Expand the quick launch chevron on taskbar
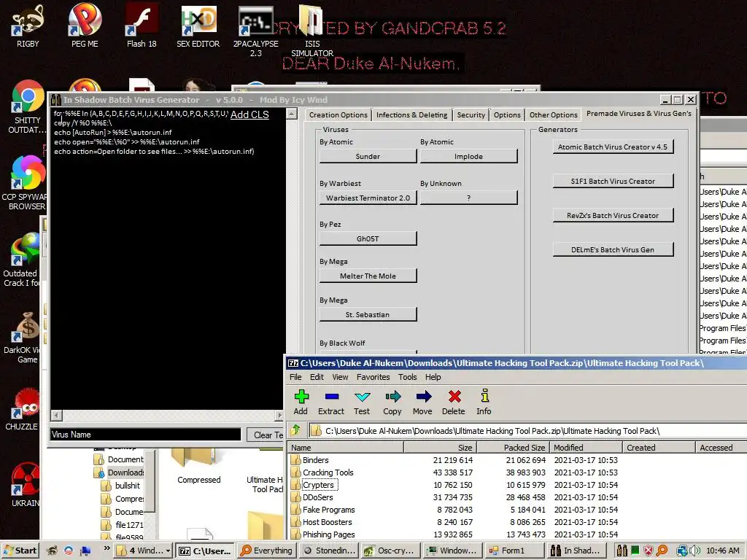This screenshot has width=747, height=560. click(107, 548)
